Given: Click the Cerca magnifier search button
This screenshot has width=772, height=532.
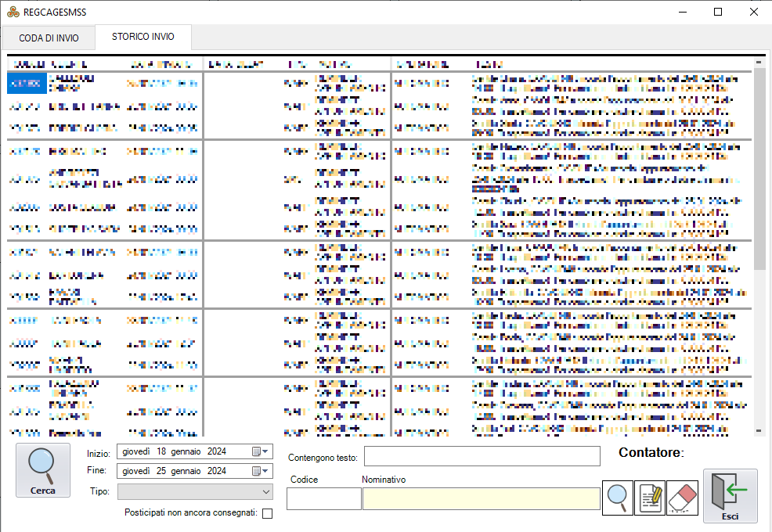Looking at the screenshot, I should [x=42, y=469].
